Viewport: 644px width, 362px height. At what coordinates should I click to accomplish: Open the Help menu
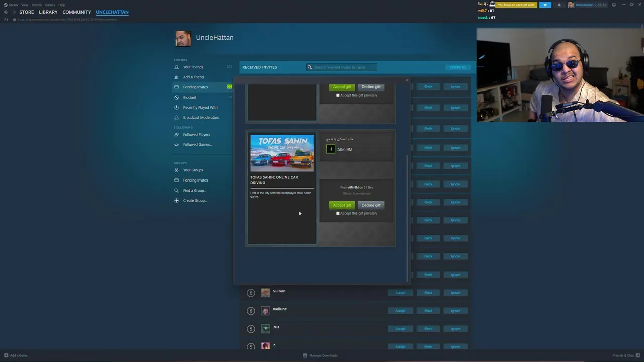[61, 5]
